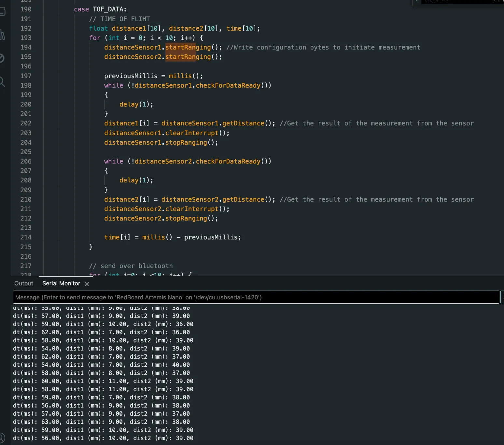Screen dimensions: 504x445
Task: Open the Debug panel icon
Action: (x=2, y=58)
